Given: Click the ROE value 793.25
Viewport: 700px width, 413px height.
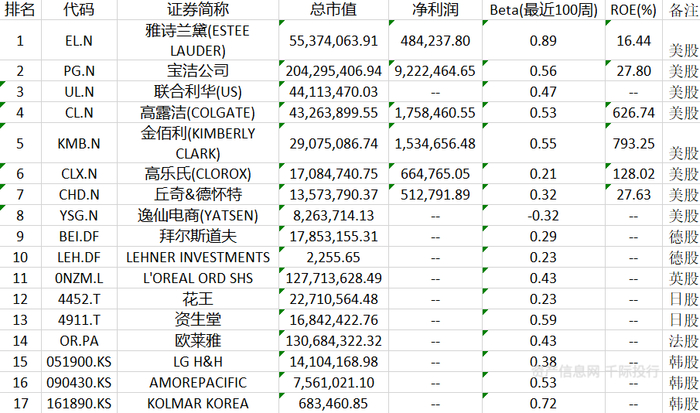Looking at the screenshot, I should pyautogui.click(x=633, y=144).
